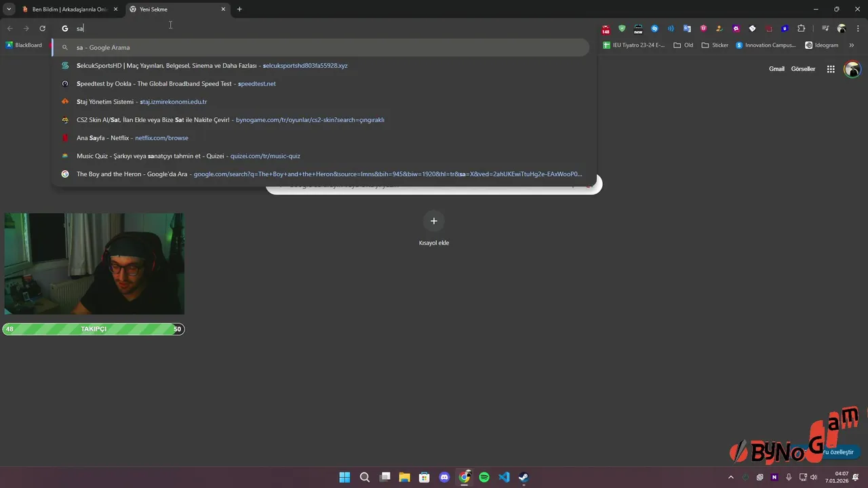Close the Yeni Sekme tab
This screenshot has width=868, height=488.
tap(223, 9)
